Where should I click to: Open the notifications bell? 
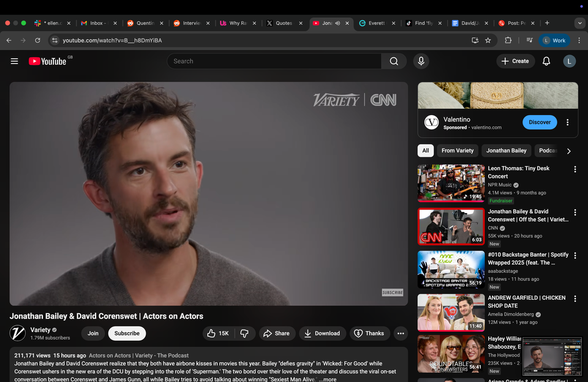pos(546,61)
